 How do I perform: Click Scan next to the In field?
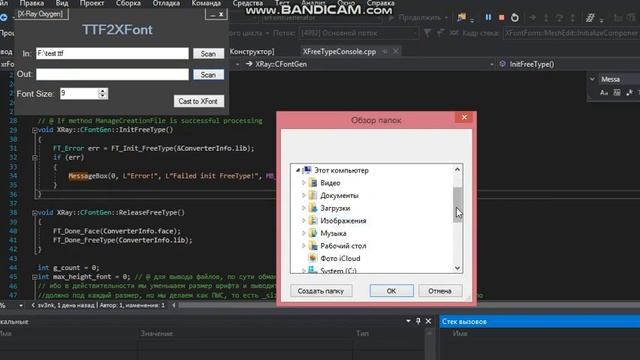tap(208, 53)
